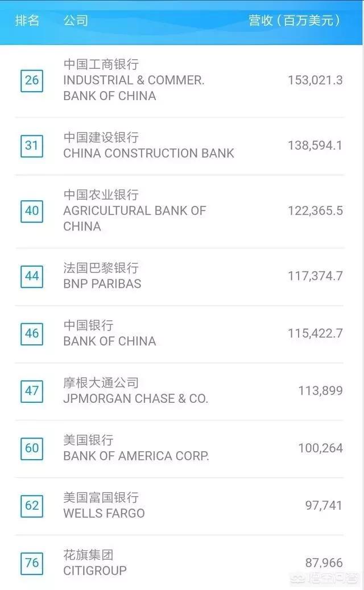Viewport: 364px width, 590px height.
Task: Select JPMORGAN CHASE & CO. row
Action: [135, 398]
